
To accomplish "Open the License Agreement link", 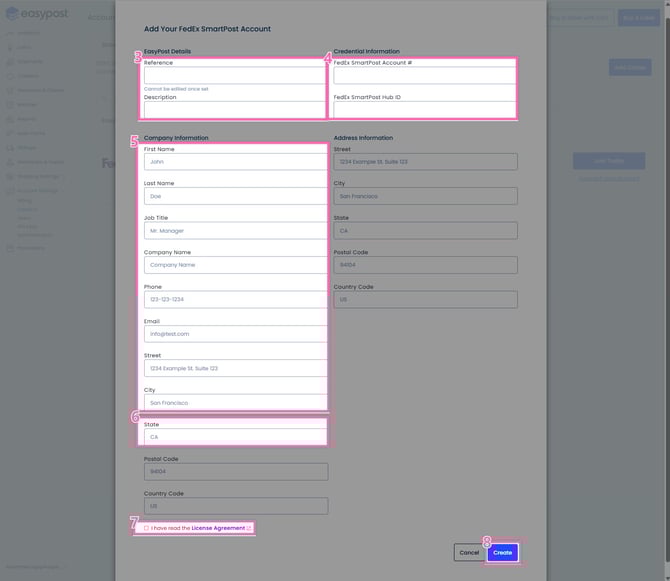I will coord(218,528).
